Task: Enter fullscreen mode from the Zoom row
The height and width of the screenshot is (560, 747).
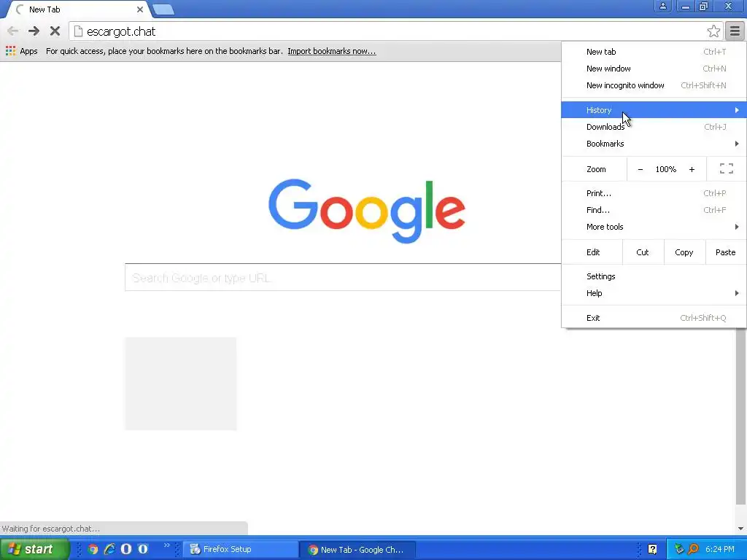Action: (x=726, y=168)
